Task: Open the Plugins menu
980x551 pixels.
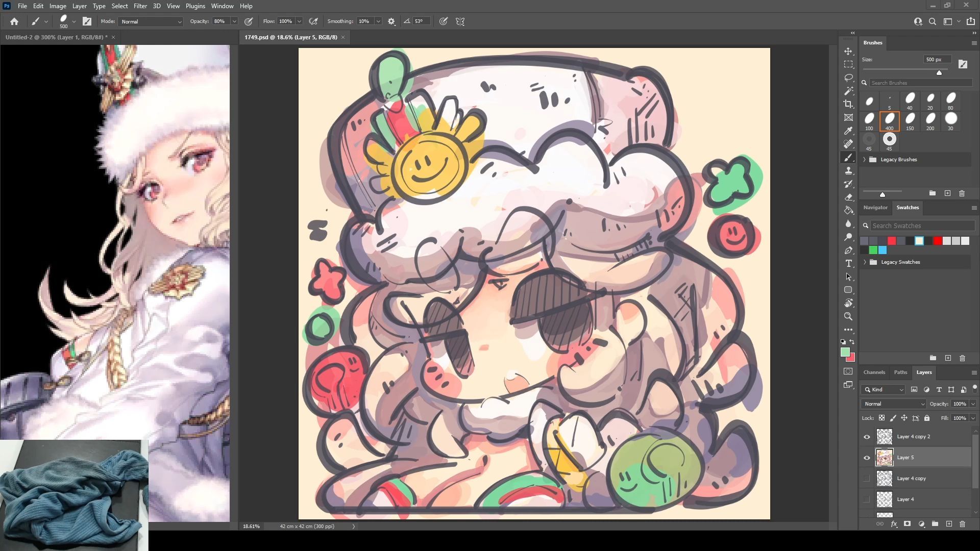Action: click(x=195, y=6)
